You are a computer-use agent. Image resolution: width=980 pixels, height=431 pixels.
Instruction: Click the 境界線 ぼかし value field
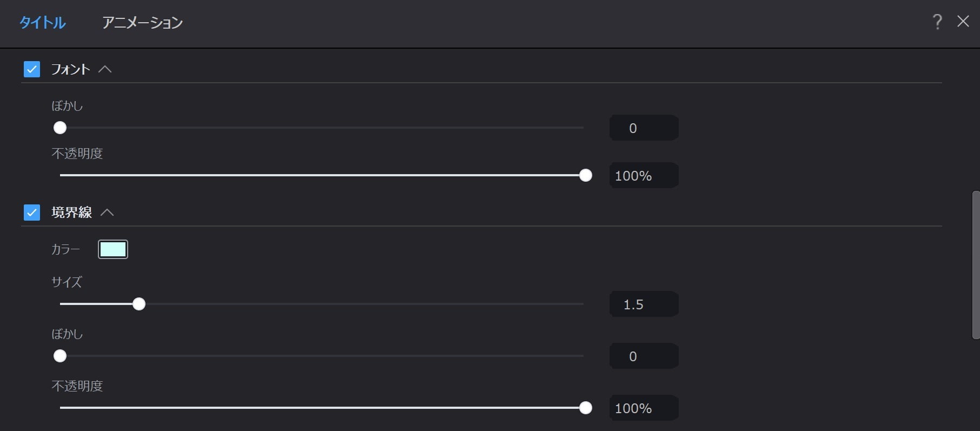point(644,356)
